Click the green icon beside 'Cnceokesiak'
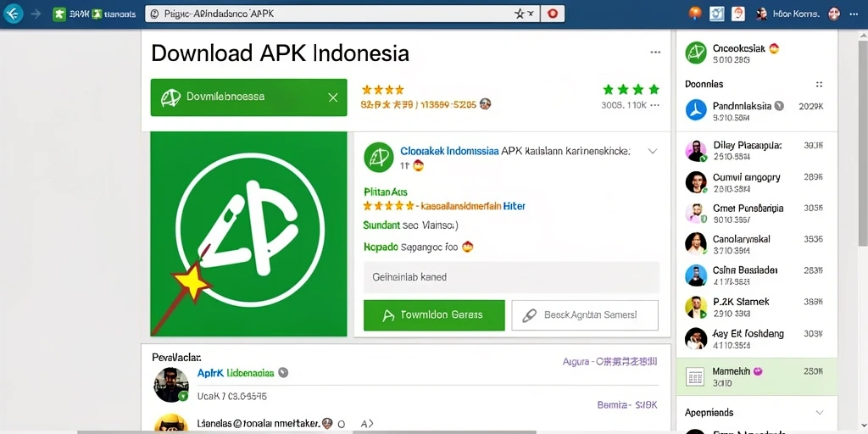The width and height of the screenshot is (868, 434). coord(696,53)
